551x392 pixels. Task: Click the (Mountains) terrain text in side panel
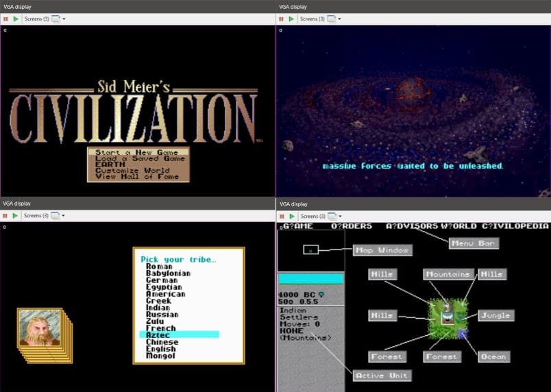coord(306,338)
